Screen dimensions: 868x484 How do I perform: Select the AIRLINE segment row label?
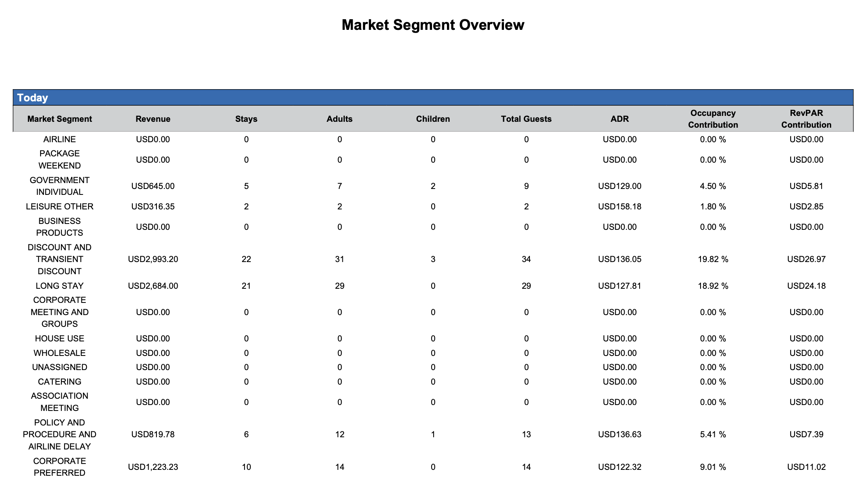59,139
